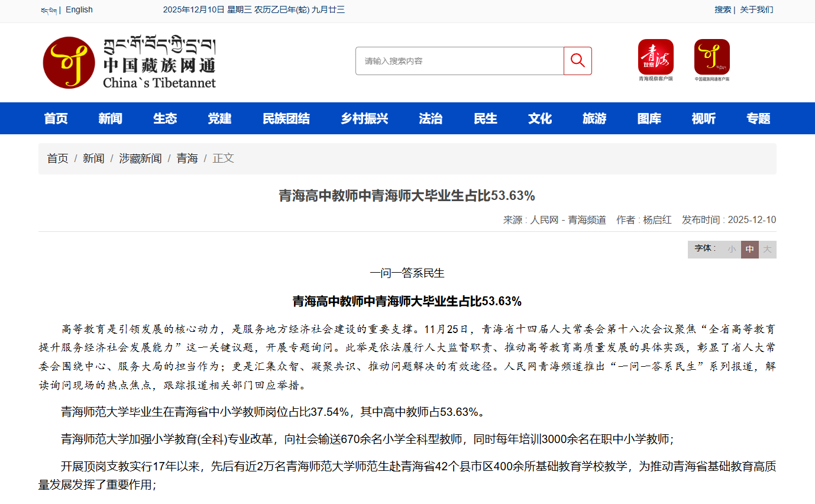Switch site language to English
This screenshot has width=815, height=504.
tap(79, 9)
